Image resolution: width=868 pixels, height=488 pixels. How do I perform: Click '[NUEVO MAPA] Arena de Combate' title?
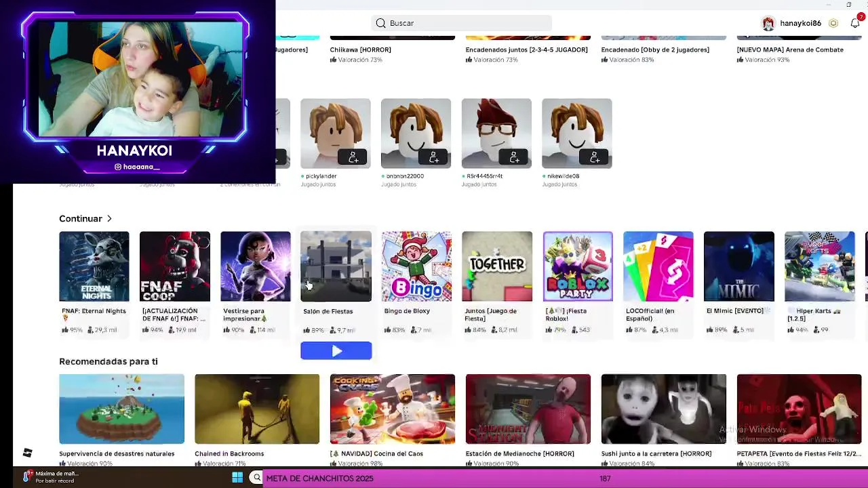(x=790, y=49)
